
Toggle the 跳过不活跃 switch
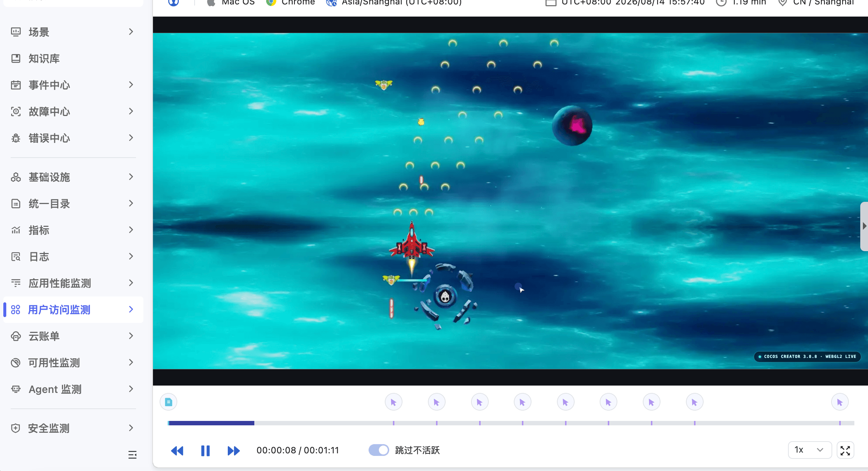tap(379, 450)
